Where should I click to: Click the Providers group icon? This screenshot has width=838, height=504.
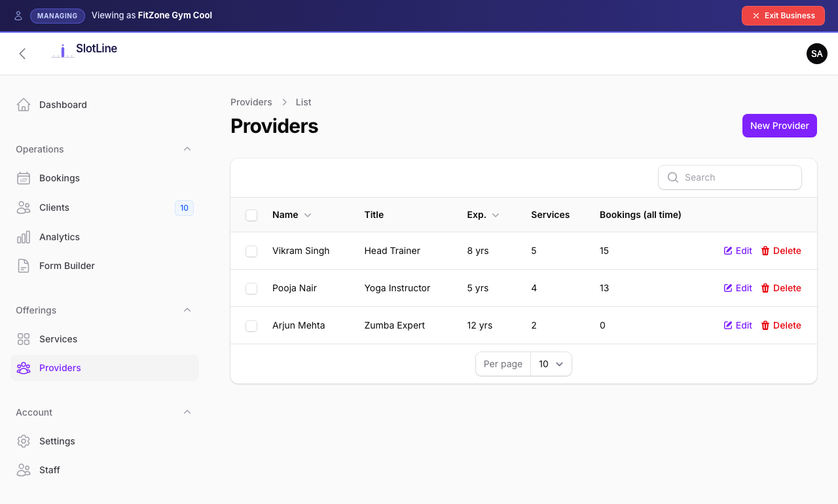click(24, 368)
